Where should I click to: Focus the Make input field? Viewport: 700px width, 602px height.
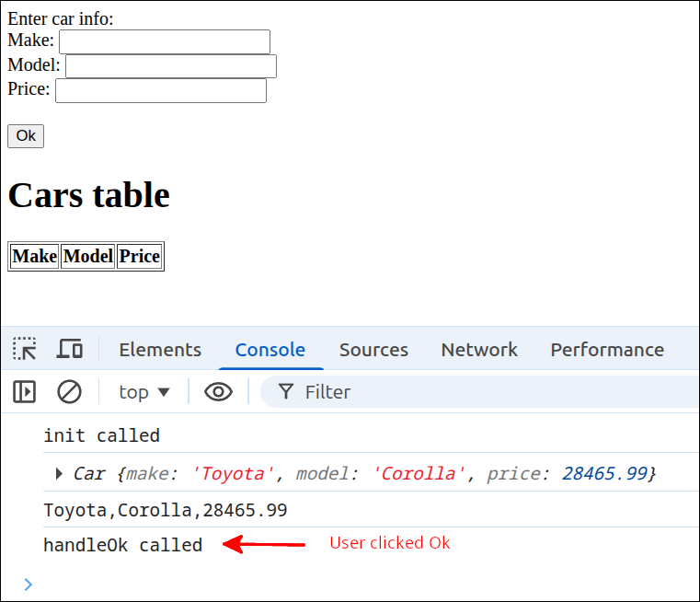click(x=165, y=41)
